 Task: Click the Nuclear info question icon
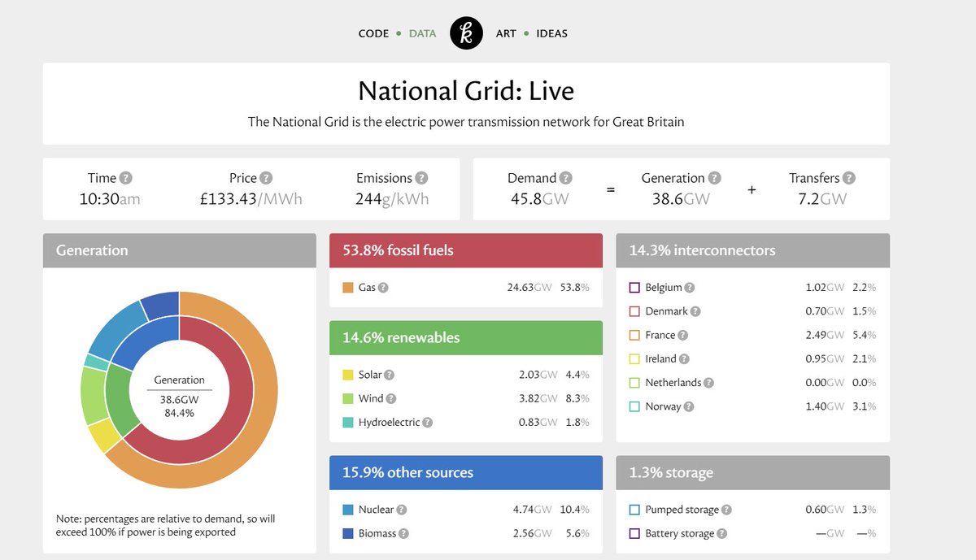point(401,510)
